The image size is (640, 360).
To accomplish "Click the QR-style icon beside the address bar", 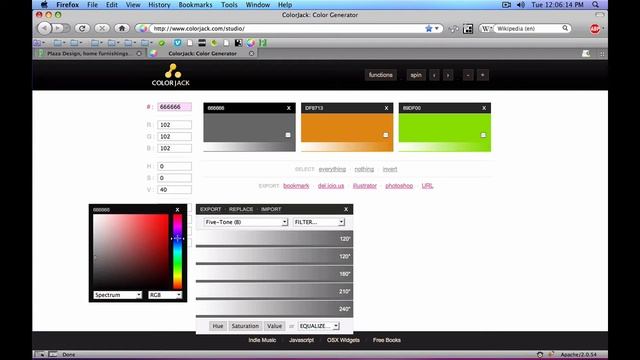I will (x=468, y=29).
